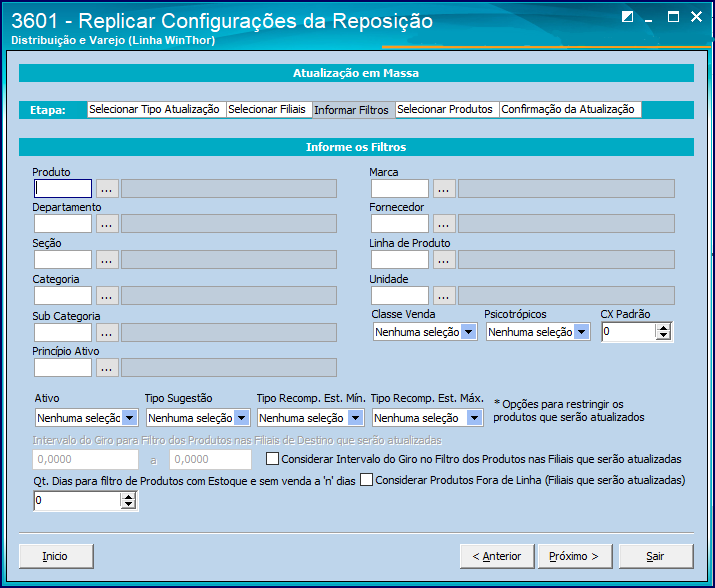Expand the Tipo Recomp. Est. Mín. dropdown
715x588 pixels.
[355, 418]
